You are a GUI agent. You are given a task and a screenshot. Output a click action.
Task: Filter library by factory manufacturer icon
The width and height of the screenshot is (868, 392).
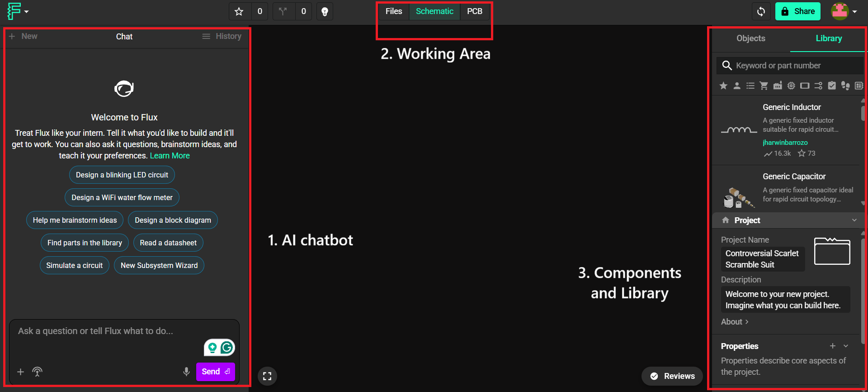(778, 86)
